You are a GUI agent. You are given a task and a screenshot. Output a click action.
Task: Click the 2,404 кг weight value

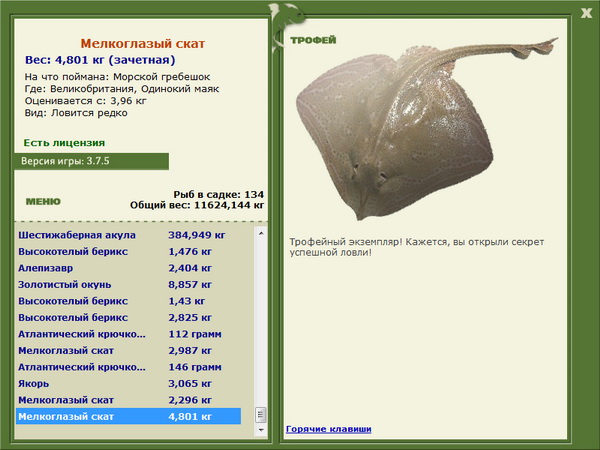(190, 268)
